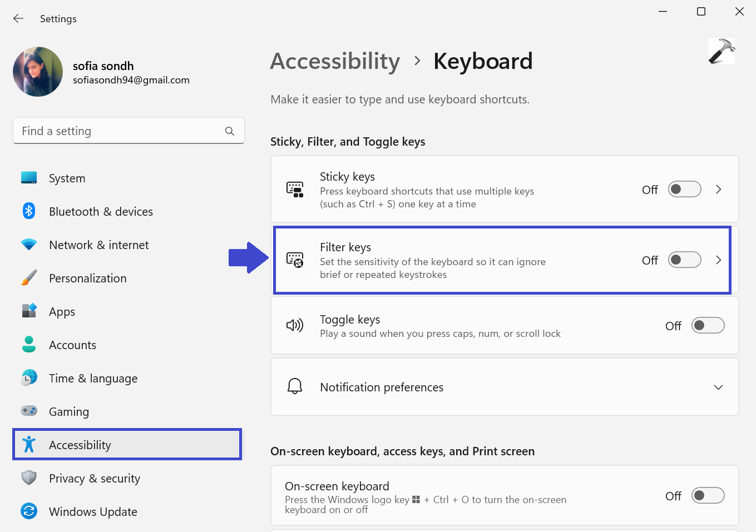
Task: Click the Personalization paintbrush icon
Action: click(29, 278)
